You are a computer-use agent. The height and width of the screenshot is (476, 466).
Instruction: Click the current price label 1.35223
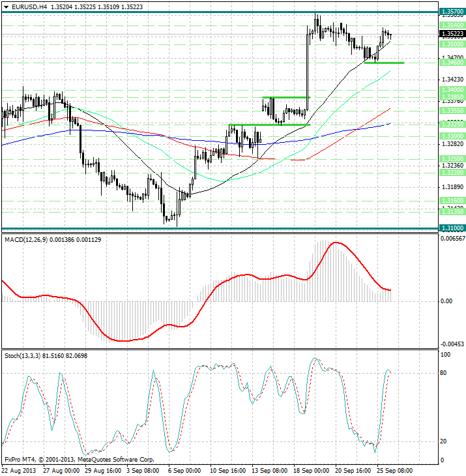pos(452,34)
